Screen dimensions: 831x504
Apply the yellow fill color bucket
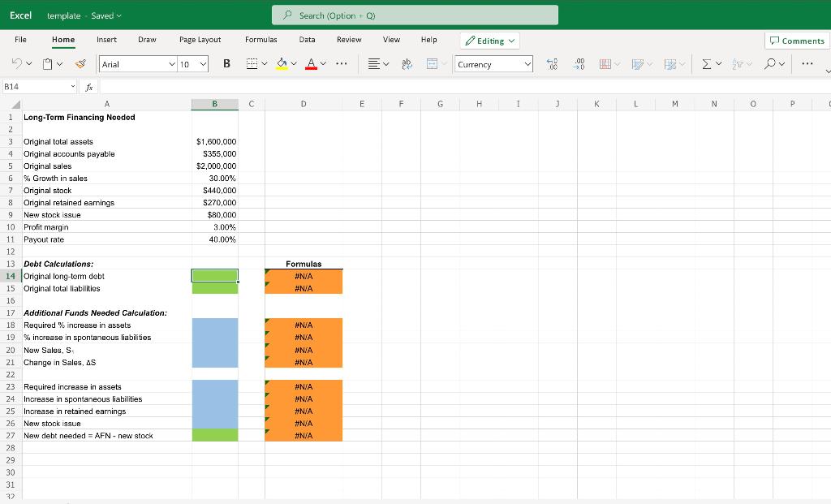282,63
